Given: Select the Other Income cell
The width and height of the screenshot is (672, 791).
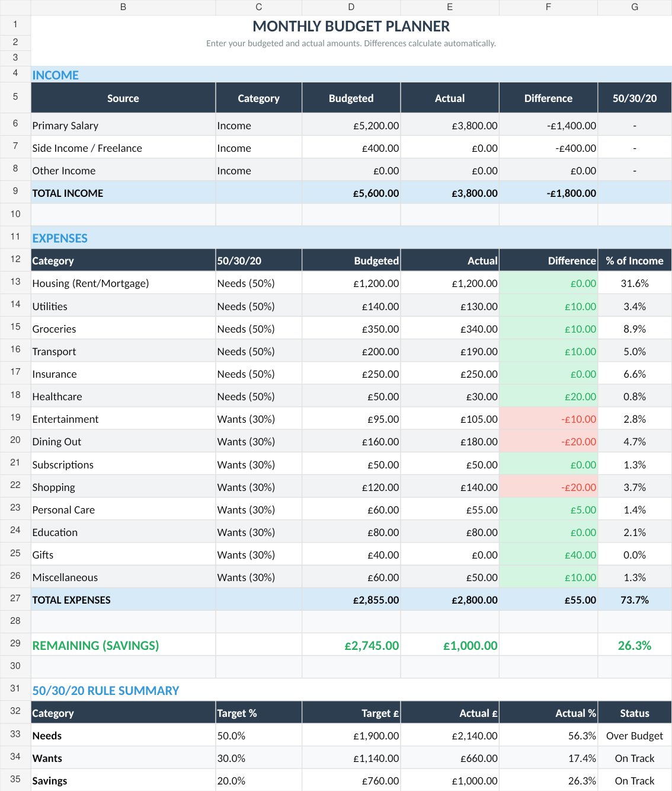Looking at the screenshot, I should (x=123, y=170).
